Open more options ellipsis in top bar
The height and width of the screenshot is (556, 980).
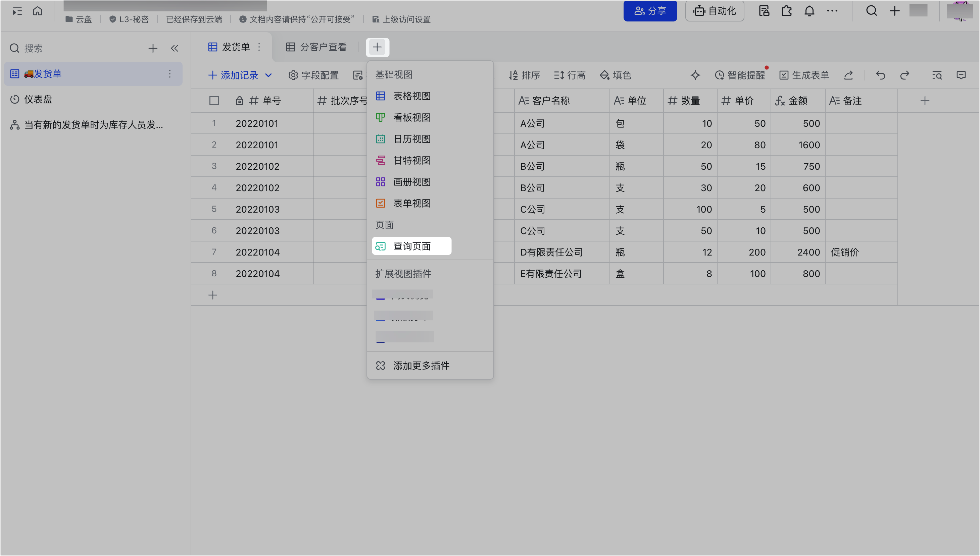click(x=832, y=11)
